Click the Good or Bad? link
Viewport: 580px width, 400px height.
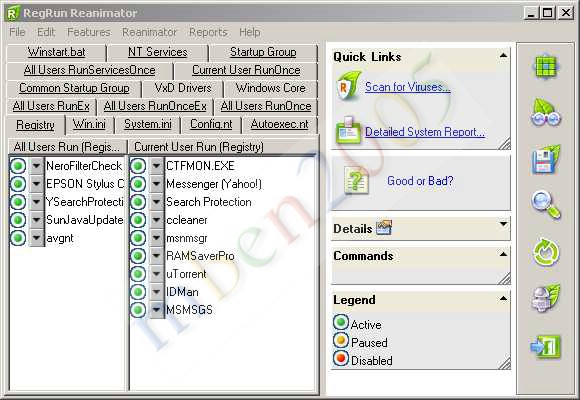[420, 181]
